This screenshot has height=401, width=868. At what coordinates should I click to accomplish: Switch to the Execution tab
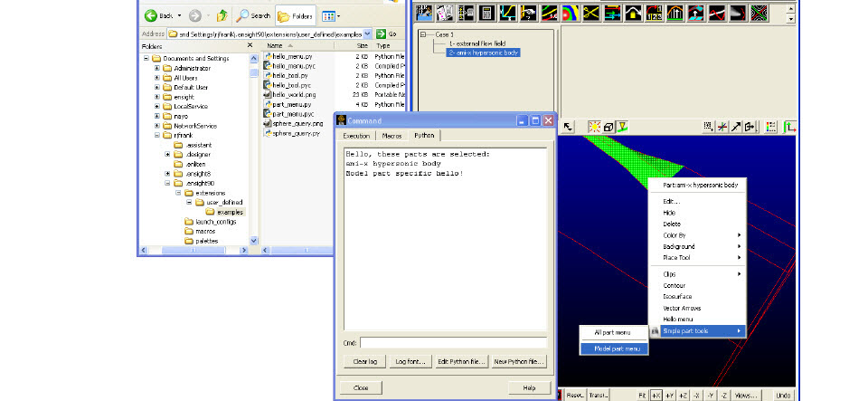[356, 136]
